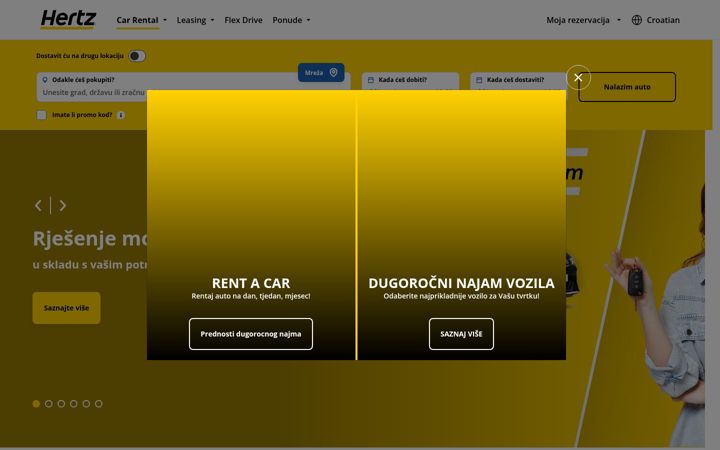Open the Flex Drive page

(243, 20)
